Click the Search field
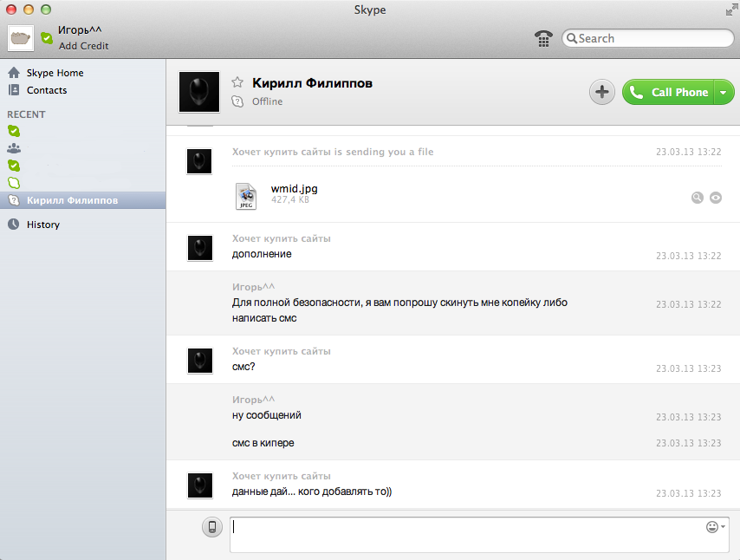The width and height of the screenshot is (740, 560). tap(647, 38)
